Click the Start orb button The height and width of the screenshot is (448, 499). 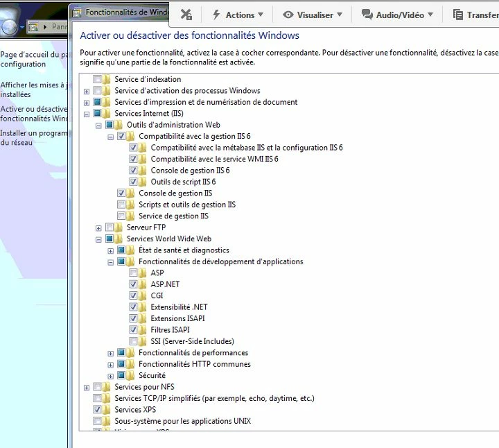[x=8, y=26]
